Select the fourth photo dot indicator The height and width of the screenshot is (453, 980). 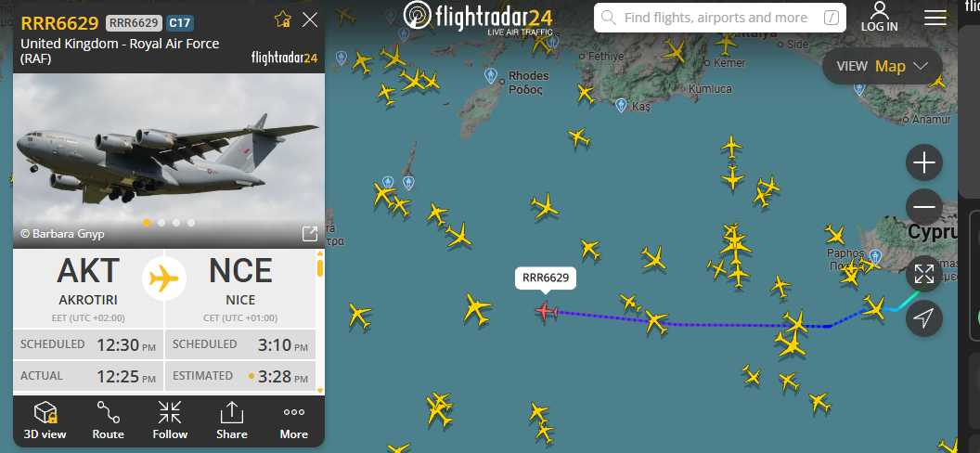pyautogui.click(x=191, y=223)
